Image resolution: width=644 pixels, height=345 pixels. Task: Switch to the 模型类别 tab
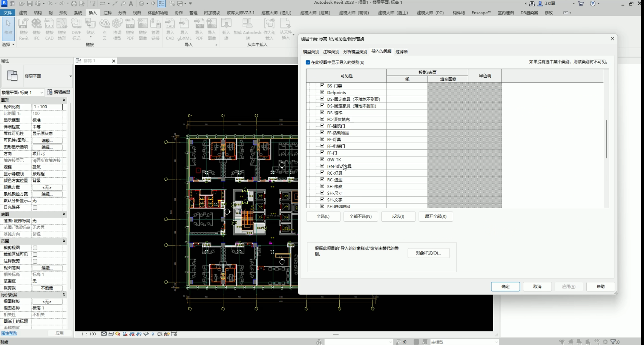tap(311, 52)
